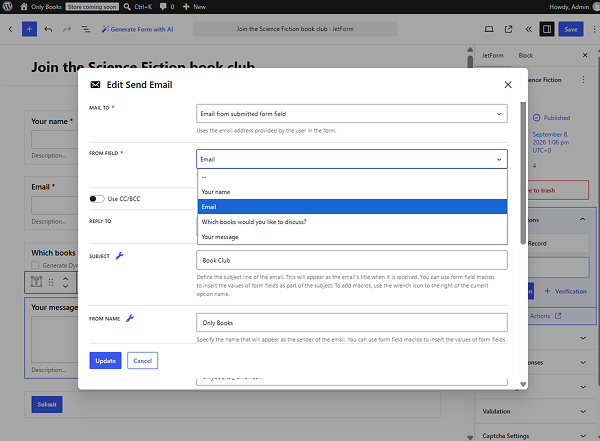Choose 'Your message' option

click(x=352, y=237)
